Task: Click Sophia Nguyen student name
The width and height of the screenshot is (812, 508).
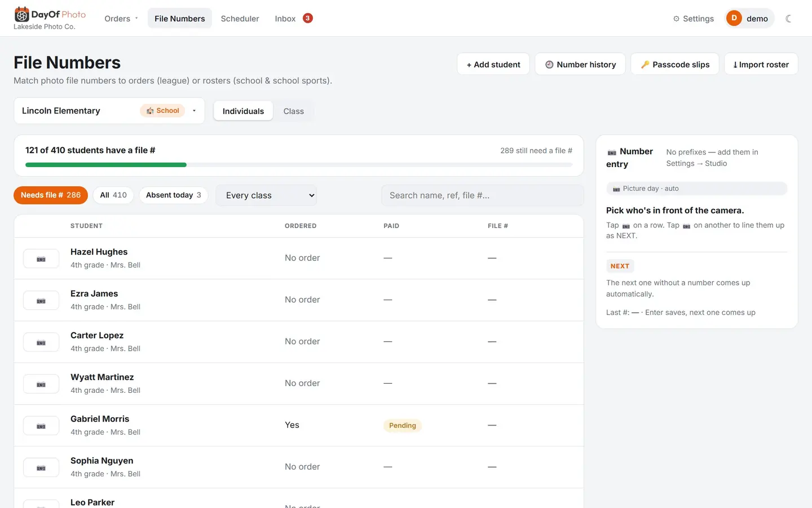Action: click(x=102, y=461)
